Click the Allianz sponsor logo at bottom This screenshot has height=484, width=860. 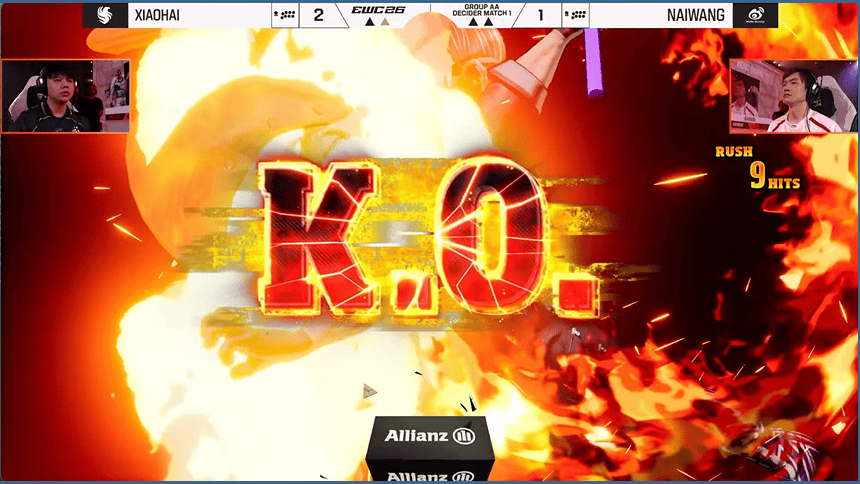[430, 436]
